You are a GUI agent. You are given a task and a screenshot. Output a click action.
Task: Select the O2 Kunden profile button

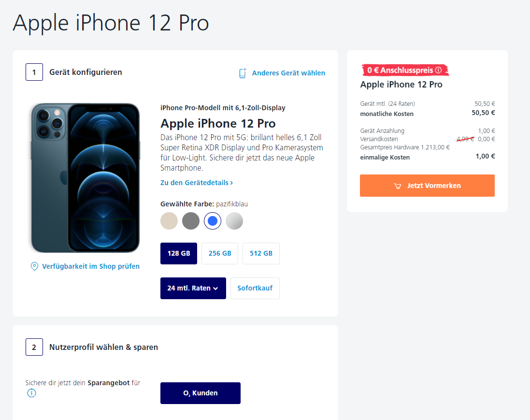pyautogui.click(x=201, y=393)
